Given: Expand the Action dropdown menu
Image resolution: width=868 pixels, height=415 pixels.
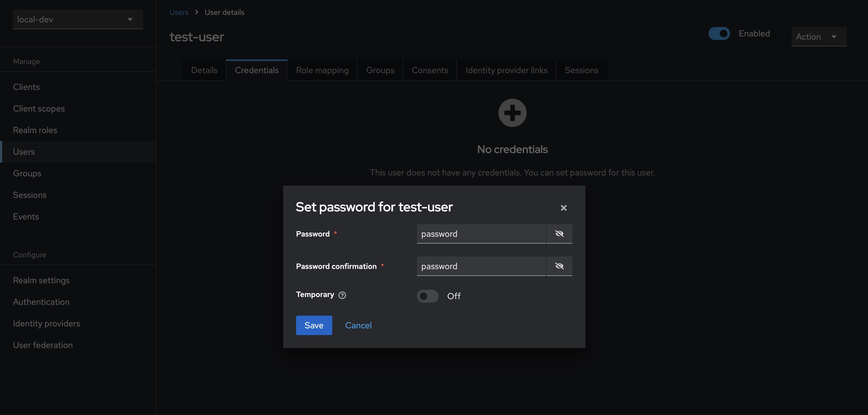Looking at the screenshot, I should (819, 37).
